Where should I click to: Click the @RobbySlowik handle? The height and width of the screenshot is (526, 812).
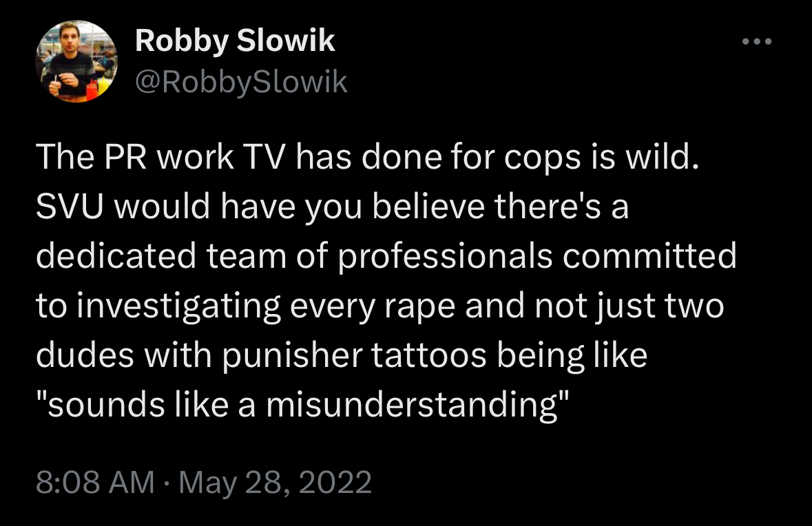(x=241, y=83)
